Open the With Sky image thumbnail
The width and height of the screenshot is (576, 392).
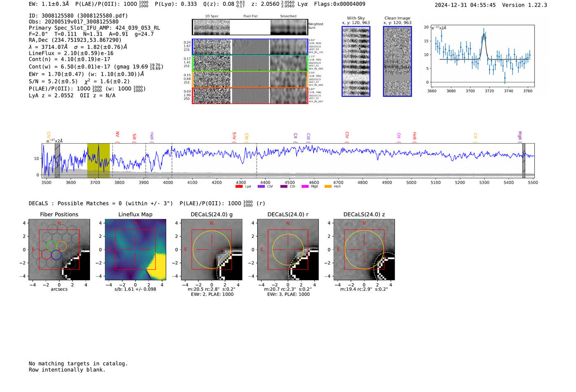coord(356,61)
